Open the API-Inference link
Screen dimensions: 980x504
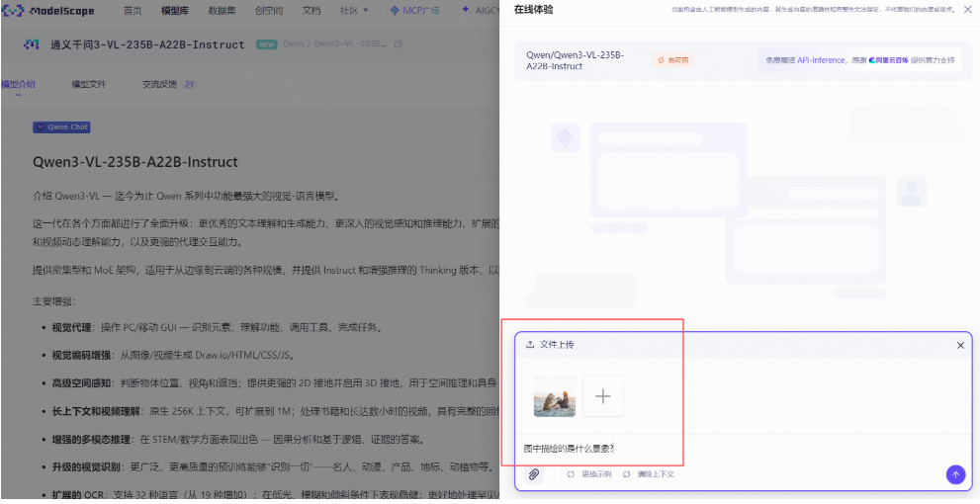point(821,60)
